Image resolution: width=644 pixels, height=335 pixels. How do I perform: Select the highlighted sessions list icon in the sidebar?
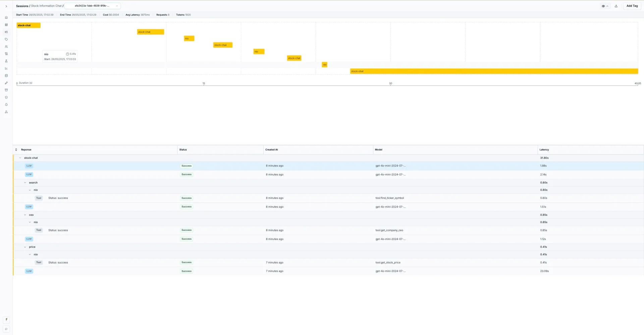(6, 32)
